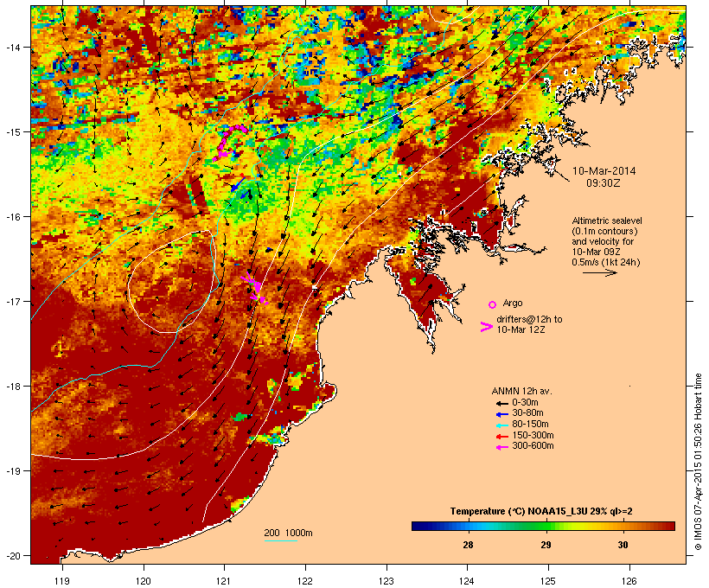Click the 0.5m/s velocity scale arrow
709x588 pixels.
point(599,272)
